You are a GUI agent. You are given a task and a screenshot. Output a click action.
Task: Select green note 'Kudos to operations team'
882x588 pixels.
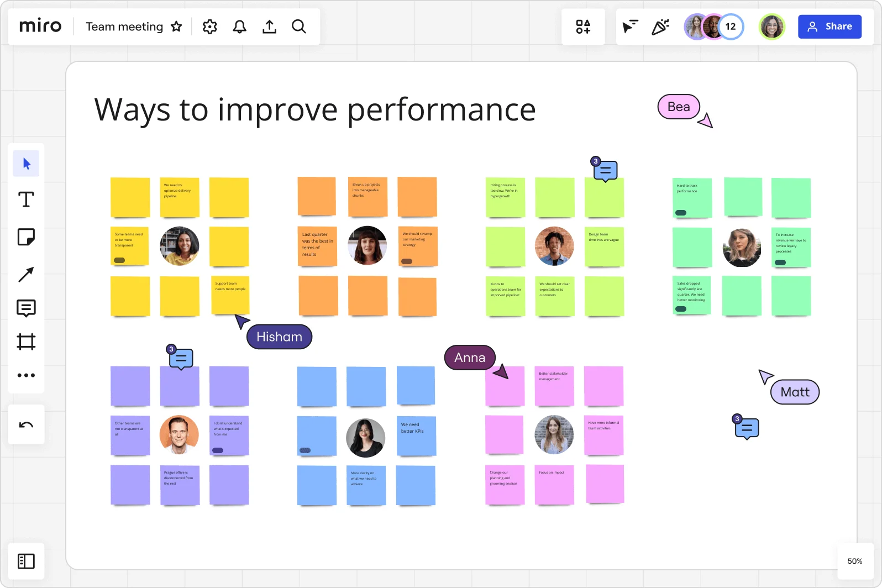[x=505, y=296]
